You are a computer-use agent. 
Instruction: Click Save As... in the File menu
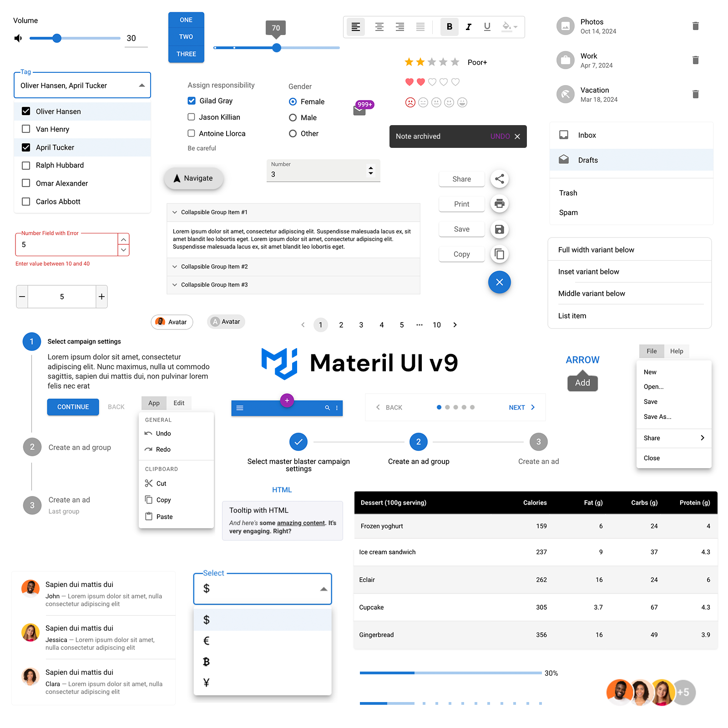click(674, 417)
